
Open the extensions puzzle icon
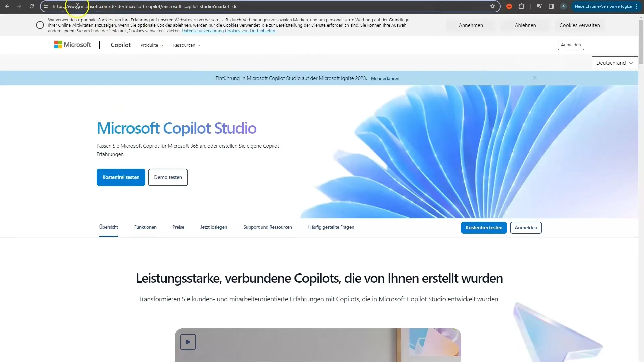522,6
